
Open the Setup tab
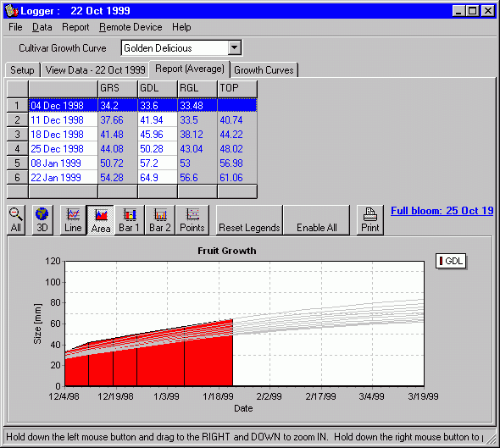(x=22, y=70)
